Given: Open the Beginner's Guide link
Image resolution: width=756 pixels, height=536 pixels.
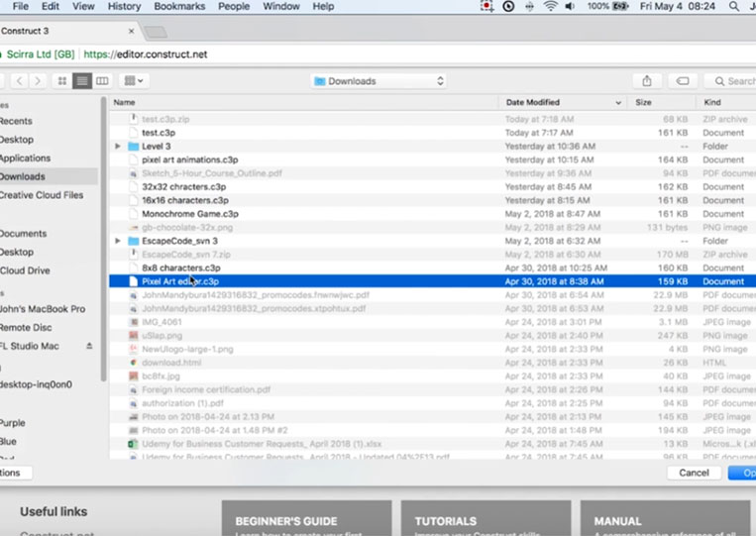Looking at the screenshot, I should (x=306, y=518).
